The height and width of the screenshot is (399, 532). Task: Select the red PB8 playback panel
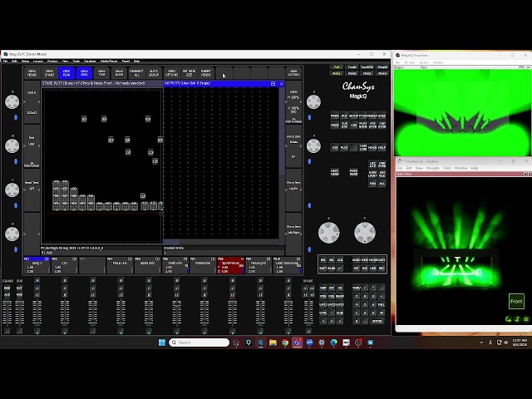[230, 265]
